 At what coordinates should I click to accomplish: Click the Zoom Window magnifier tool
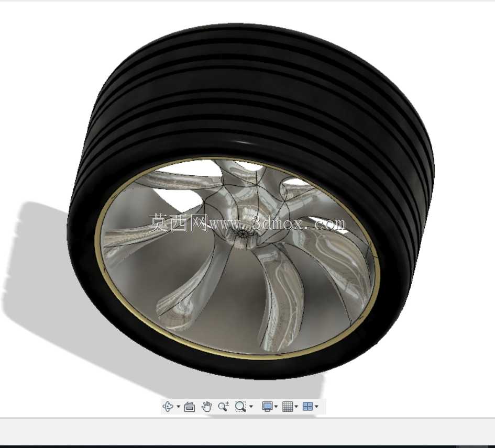[240, 406]
